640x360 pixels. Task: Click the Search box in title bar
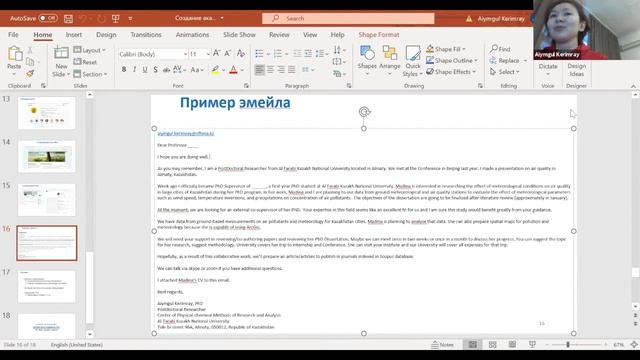(x=348, y=18)
